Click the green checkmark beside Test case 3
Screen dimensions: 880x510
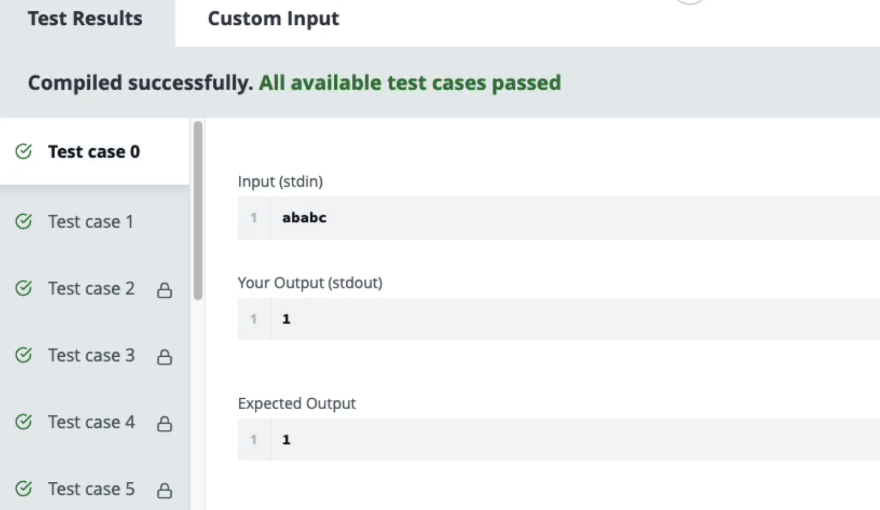tap(24, 355)
